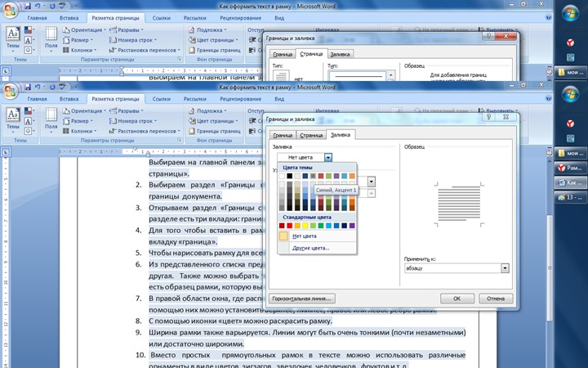
Task: Open the Применить к dropdown showing абзацу
Action: click(x=505, y=268)
